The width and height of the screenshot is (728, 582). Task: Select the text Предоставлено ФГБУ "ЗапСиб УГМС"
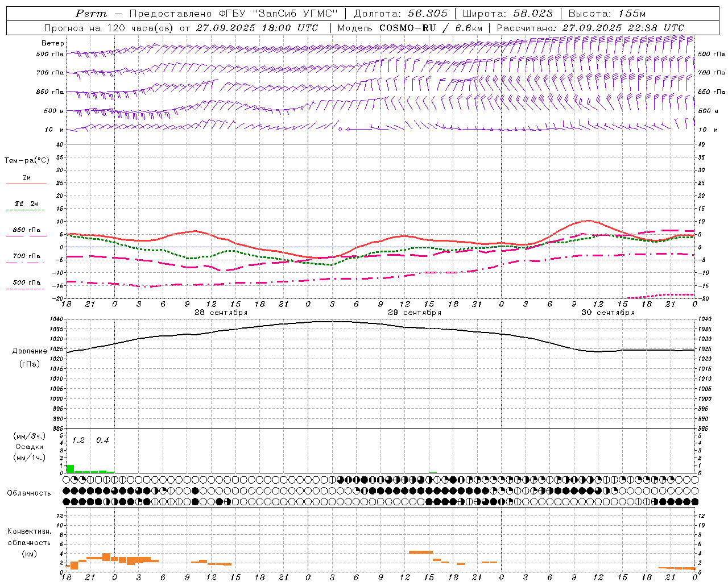coord(233,14)
